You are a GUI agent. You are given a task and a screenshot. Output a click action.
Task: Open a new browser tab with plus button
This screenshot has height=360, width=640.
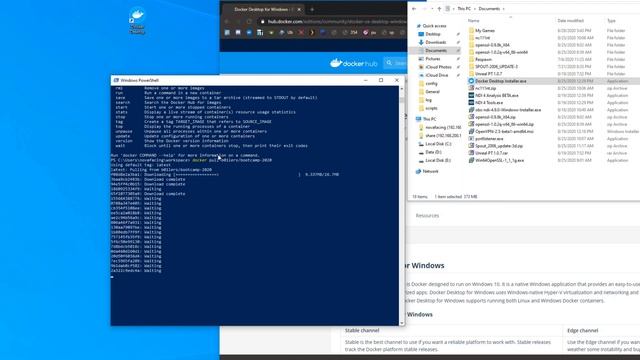(x=312, y=9)
